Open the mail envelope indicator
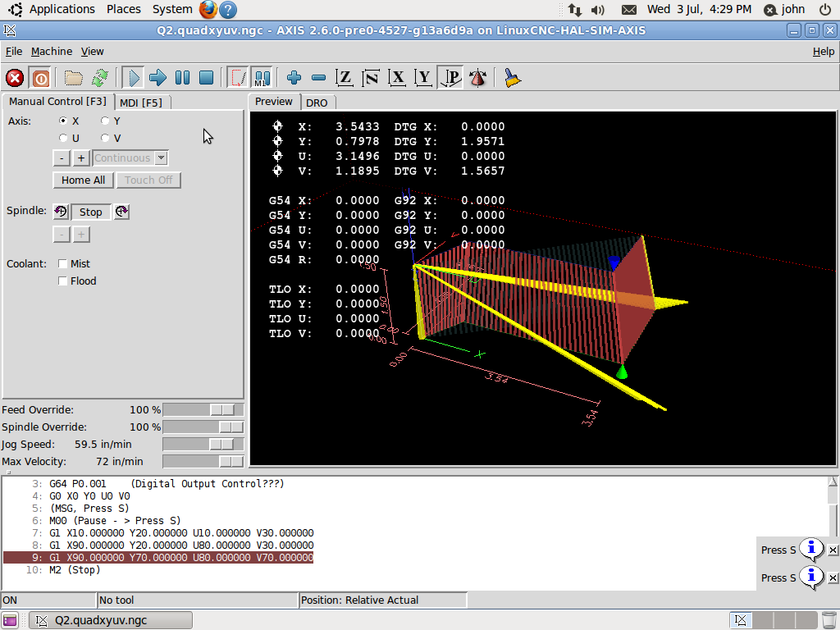The width and height of the screenshot is (840, 630). (x=629, y=10)
